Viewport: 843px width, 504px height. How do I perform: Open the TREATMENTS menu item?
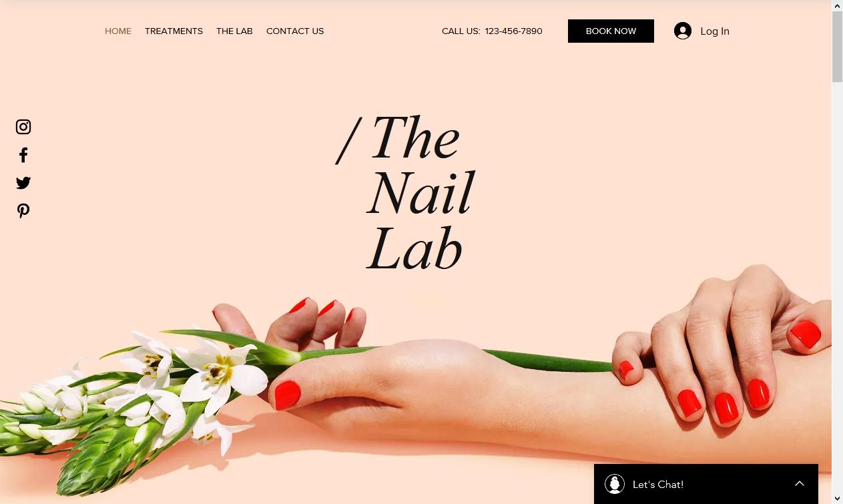[174, 31]
